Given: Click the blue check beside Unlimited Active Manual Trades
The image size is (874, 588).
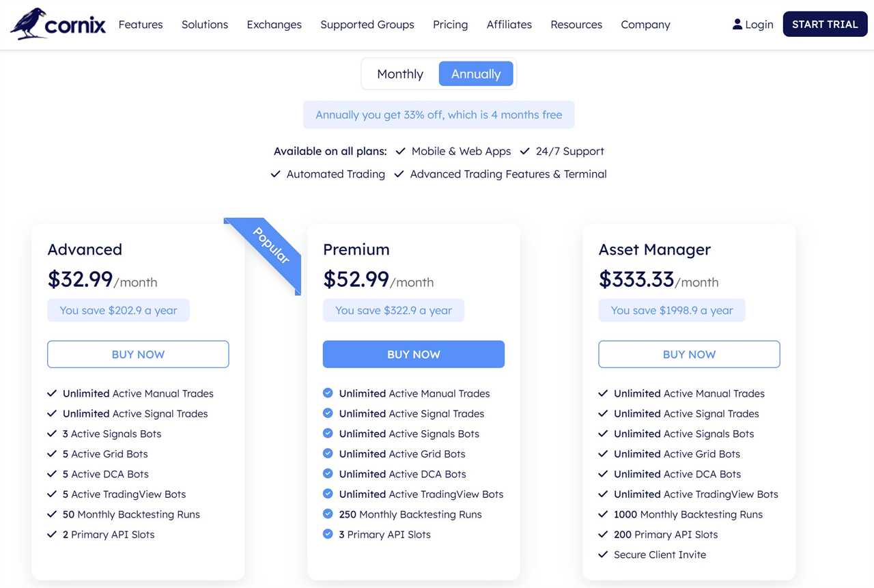Looking at the screenshot, I should [x=328, y=393].
